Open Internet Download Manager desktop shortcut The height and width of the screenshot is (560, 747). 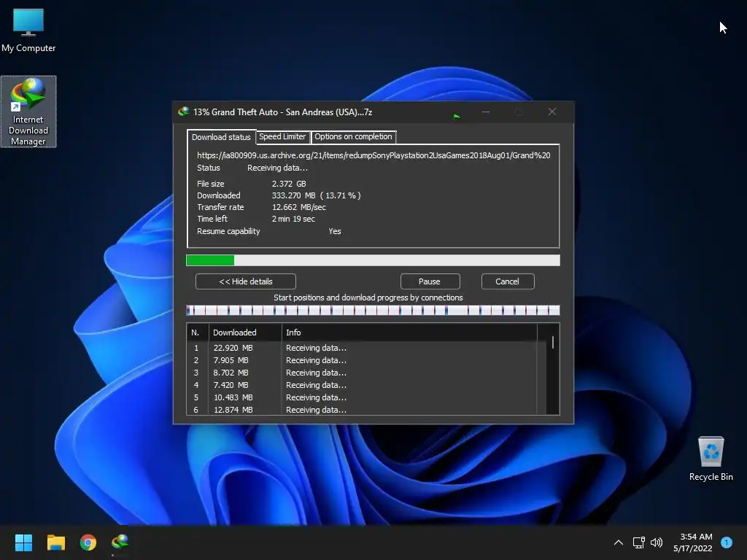(28, 112)
